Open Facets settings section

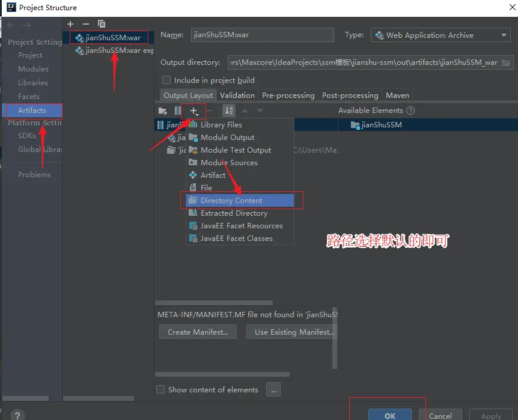(29, 97)
